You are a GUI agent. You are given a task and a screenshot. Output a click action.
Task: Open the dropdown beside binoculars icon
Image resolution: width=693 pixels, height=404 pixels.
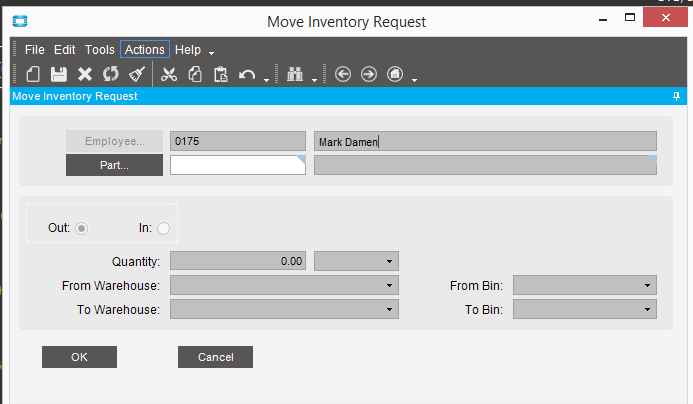(314, 80)
